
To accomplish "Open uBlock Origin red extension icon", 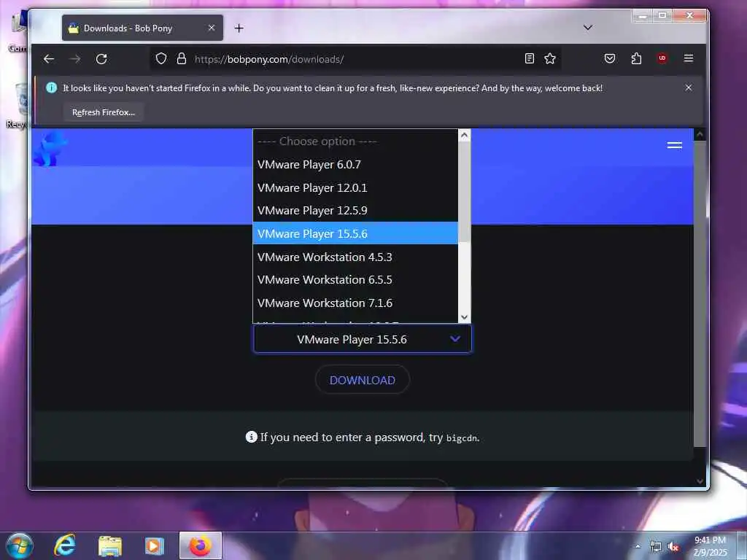I will pos(662,58).
